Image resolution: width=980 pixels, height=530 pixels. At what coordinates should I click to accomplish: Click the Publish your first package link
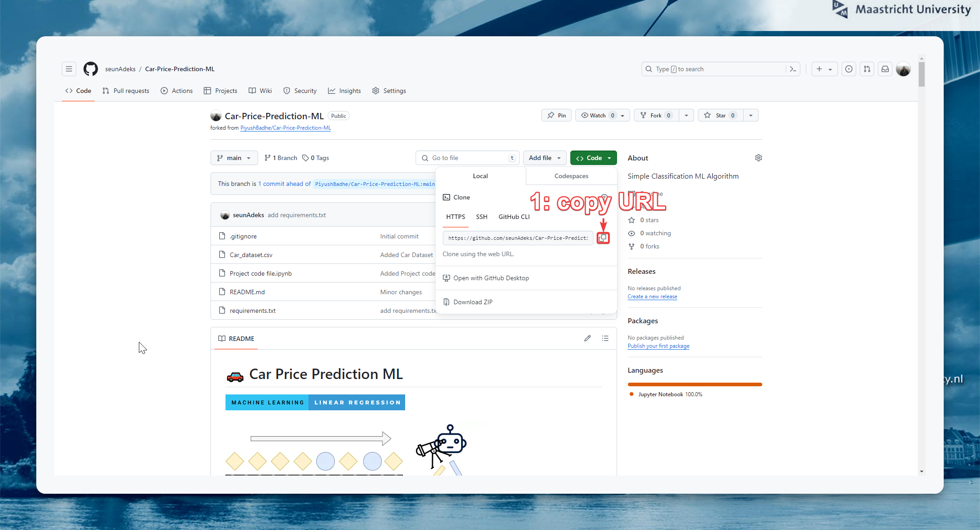pyautogui.click(x=658, y=346)
